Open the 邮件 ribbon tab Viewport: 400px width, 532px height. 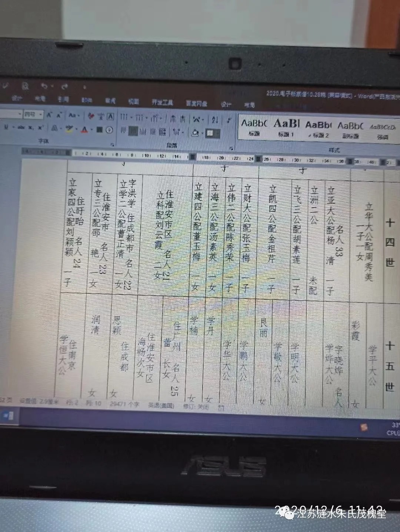[x=87, y=100]
